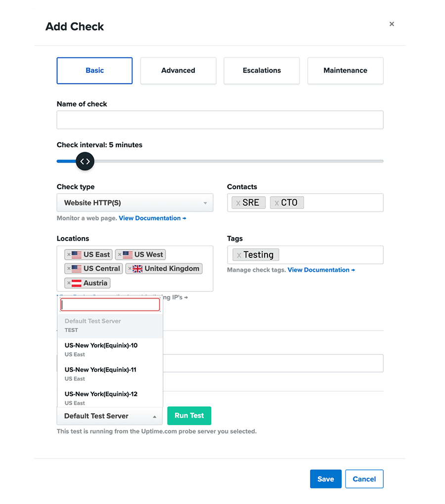
Task: Select US-New York(Equinix)-10 server
Action: 110,350
